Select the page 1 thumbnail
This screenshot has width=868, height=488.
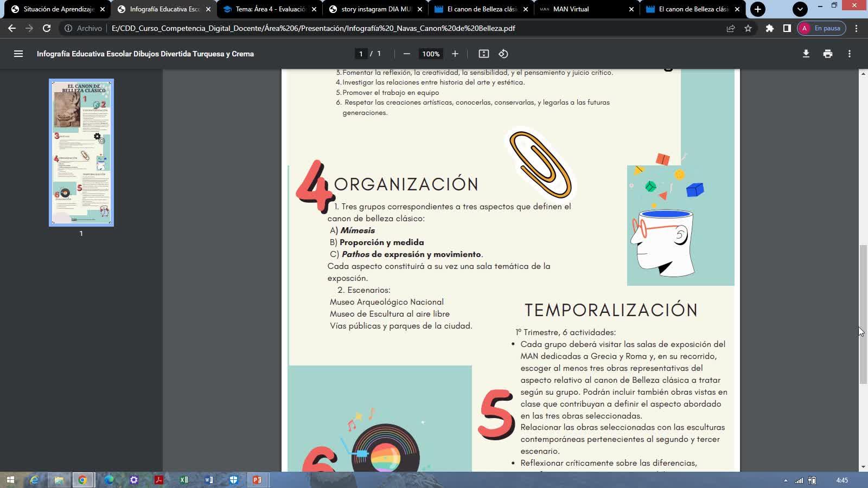(81, 152)
